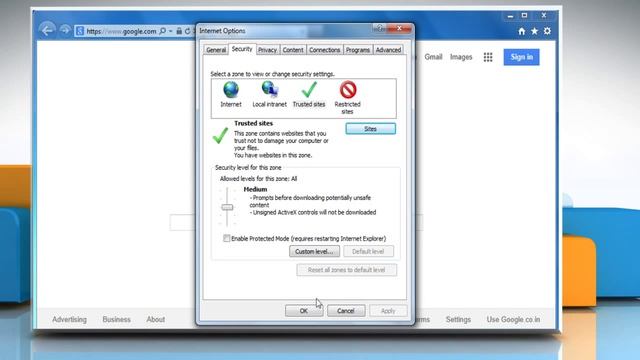Click the security level slider handle
The image size is (640, 360).
227,207
